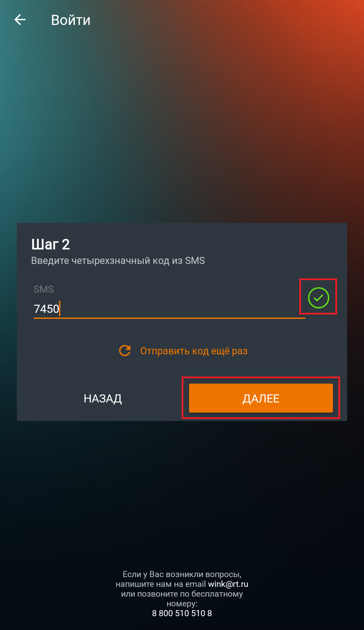Click the green checkmark validation icon
Image resolution: width=364 pixels, height=630 pixels.
(318, 298)
